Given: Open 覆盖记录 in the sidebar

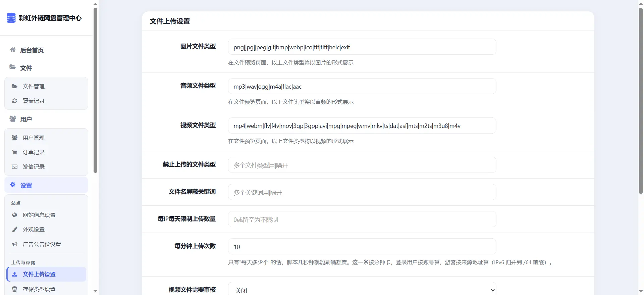Looking at the screenshot, I should (46, 101).
